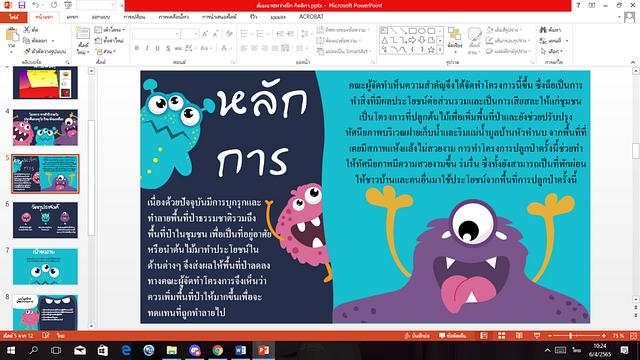The height and width of the screenshot is (360, 640).
Task: Click the zoom slider handle
Action: tap(571, 336)
